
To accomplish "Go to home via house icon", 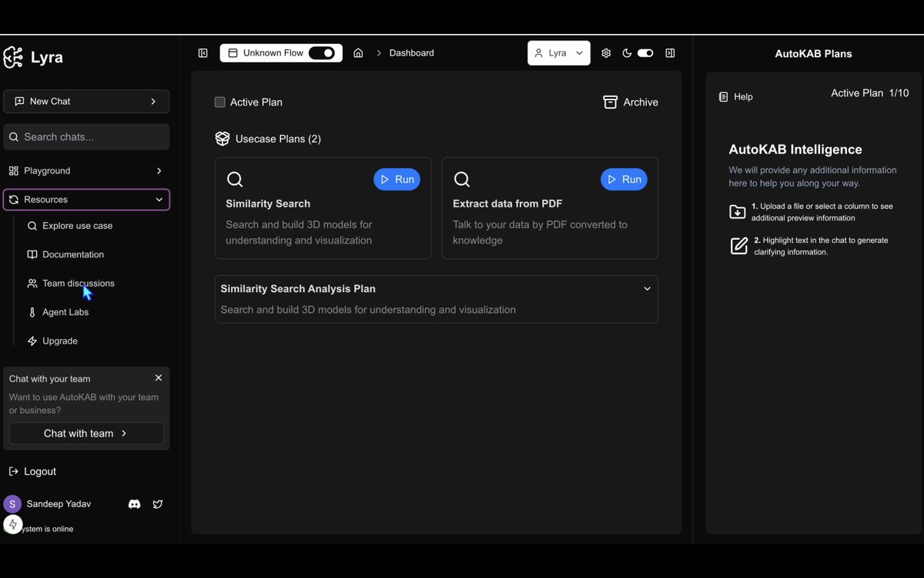I will pyautogui.click(x=358, y=53).
